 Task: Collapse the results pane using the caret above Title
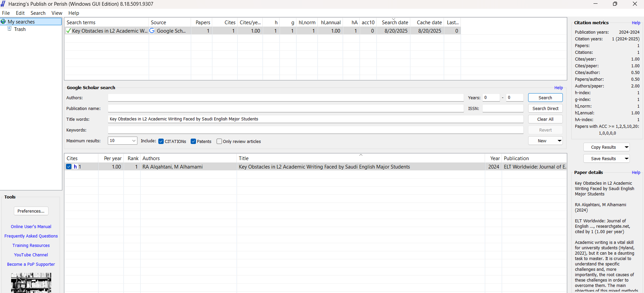click(x=361, y=155)
